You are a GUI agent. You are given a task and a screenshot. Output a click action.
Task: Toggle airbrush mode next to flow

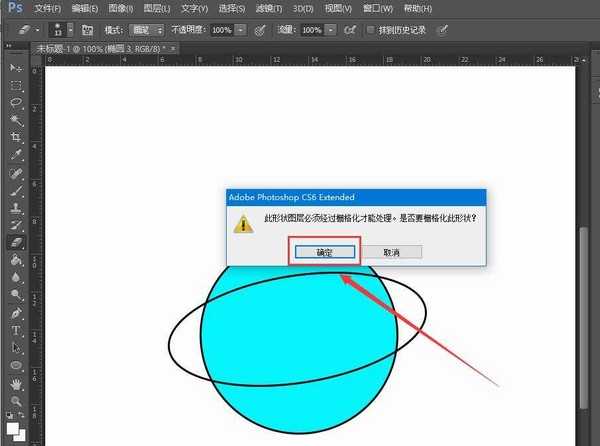(350, 30)
